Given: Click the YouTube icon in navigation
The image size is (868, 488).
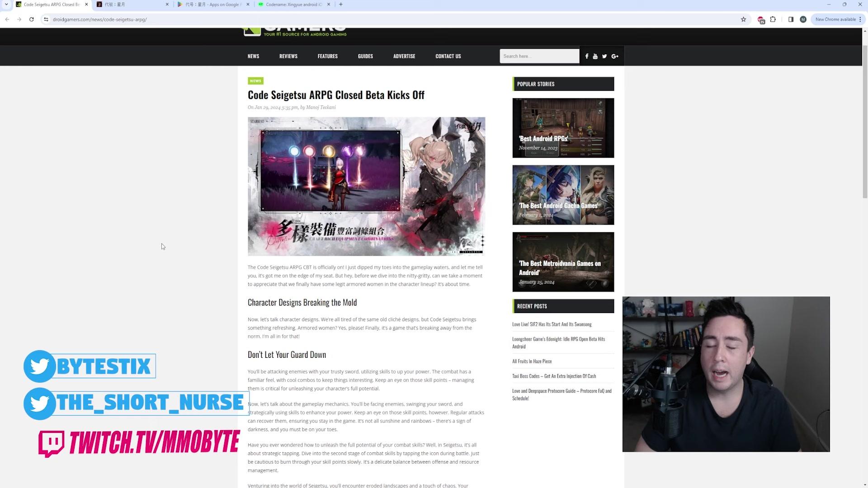Looking at the screenshot, I should 595,56.
